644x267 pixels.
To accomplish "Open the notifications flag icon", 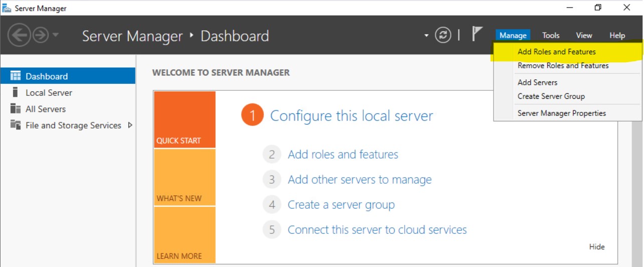I will [x=477, y=34].
